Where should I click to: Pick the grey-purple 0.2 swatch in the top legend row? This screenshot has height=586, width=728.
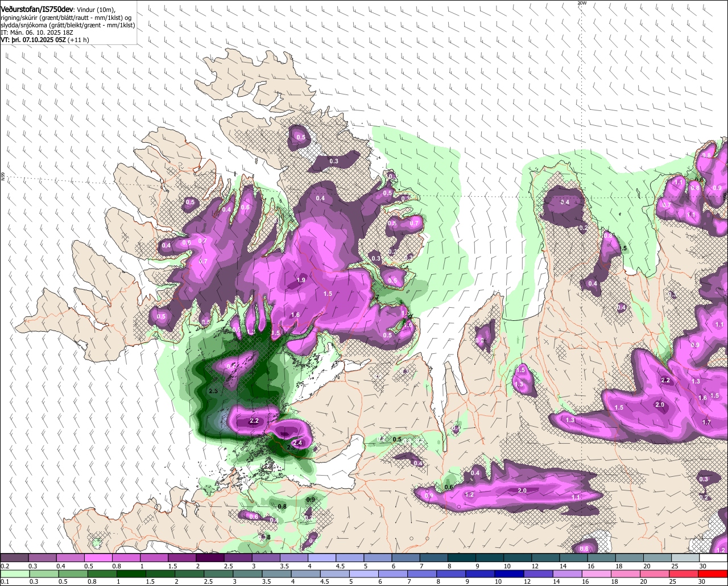tap(14, 558)
